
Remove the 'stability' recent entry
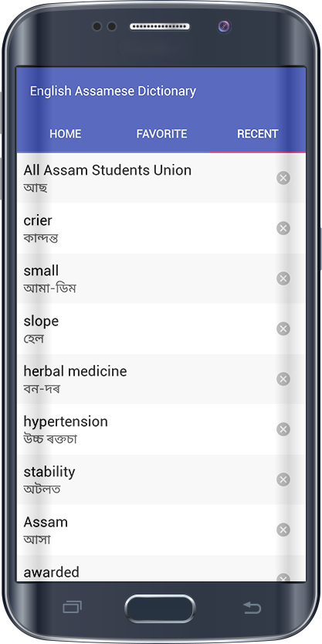tap(283, 479)
